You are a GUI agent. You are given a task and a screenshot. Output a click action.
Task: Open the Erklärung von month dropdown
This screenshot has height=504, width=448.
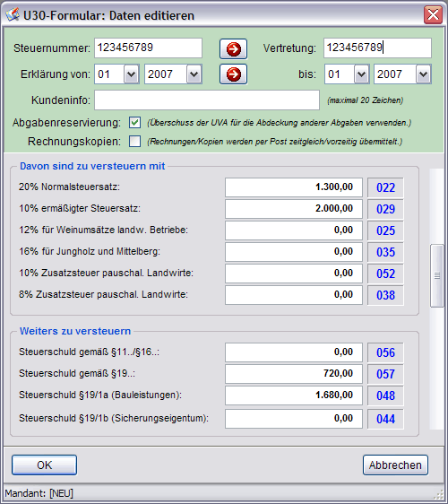[131, 74]
